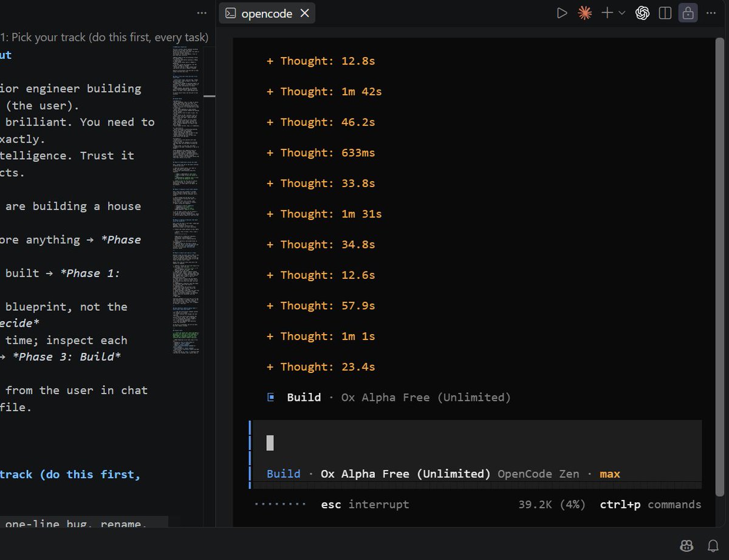The width and height of the screenshot is (729, 560).
Task: Click 'time; inspect each' editor line
Action: [66, 340]
